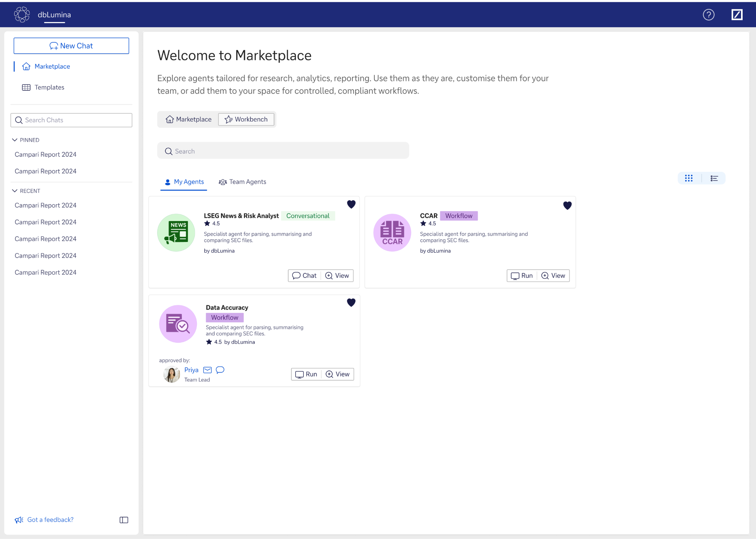The height and width of the screenshot is (539, 756).
Task: Click Got a feedback? link
Action: 50,520
